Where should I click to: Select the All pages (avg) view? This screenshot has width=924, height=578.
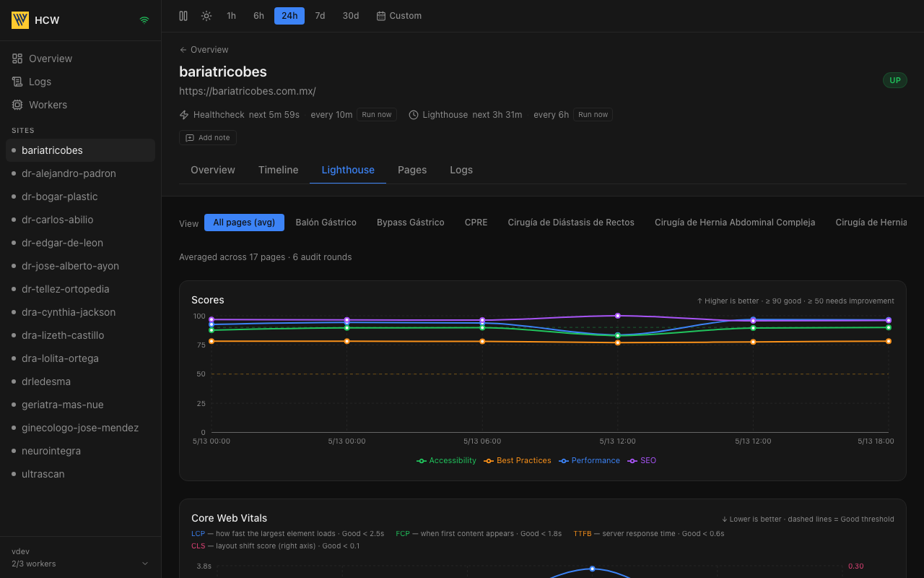pyautogui.click(x=244, y=223)
